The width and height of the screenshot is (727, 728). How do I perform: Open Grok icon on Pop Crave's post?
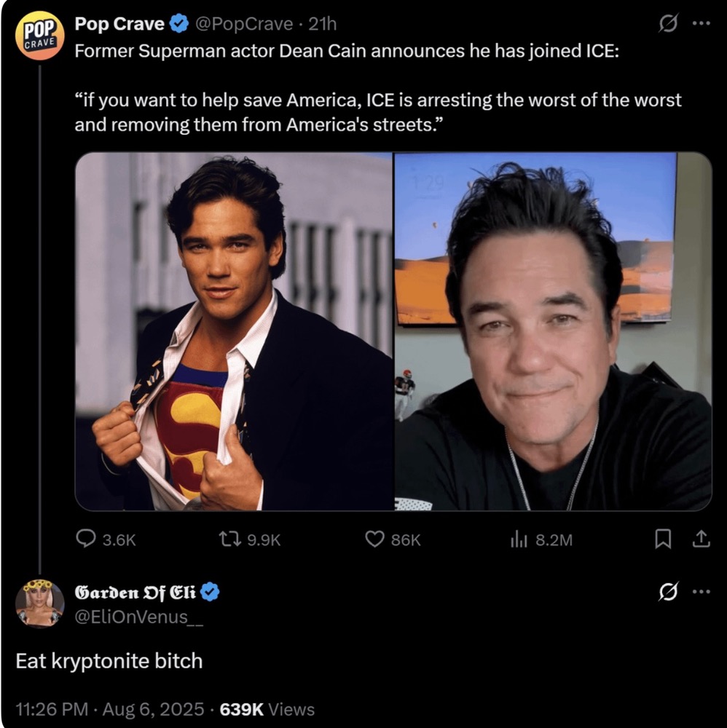coord(667,24)
